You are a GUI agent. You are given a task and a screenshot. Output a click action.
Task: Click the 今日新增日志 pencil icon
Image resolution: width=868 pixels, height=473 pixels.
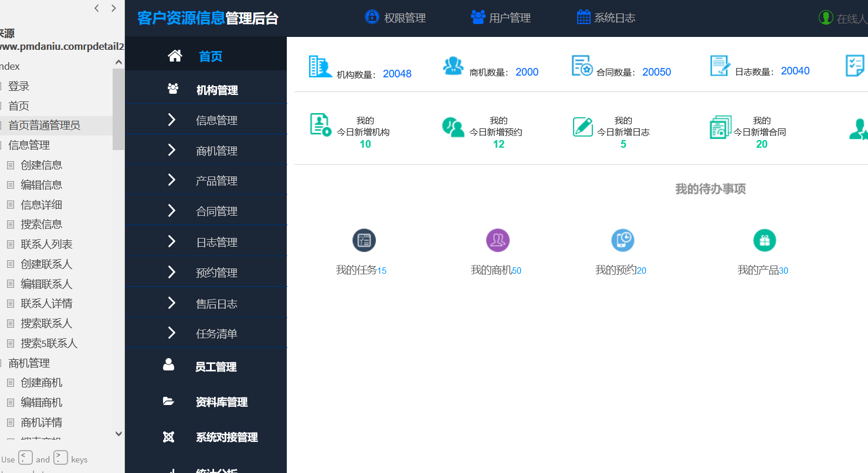tap(583, 127)
